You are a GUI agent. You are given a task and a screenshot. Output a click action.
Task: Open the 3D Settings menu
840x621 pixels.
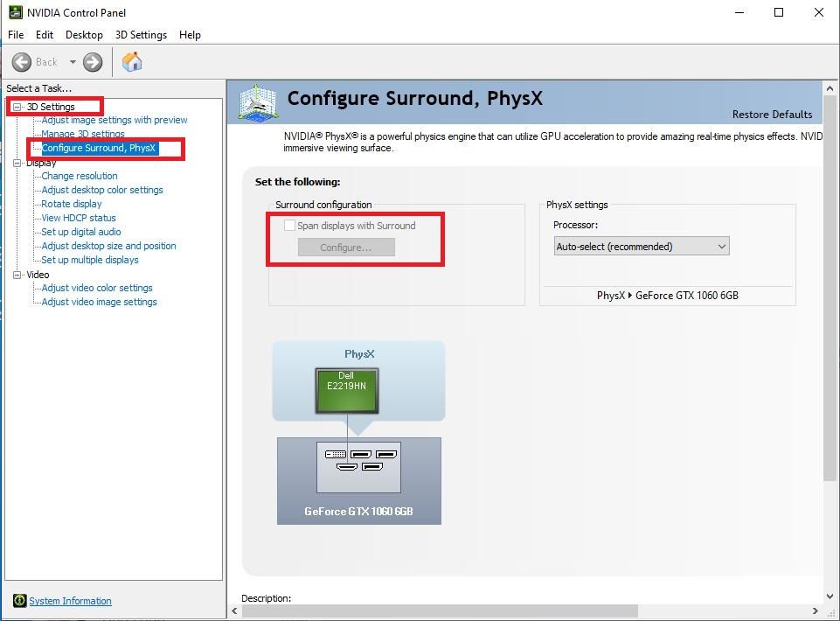(141, 35)
